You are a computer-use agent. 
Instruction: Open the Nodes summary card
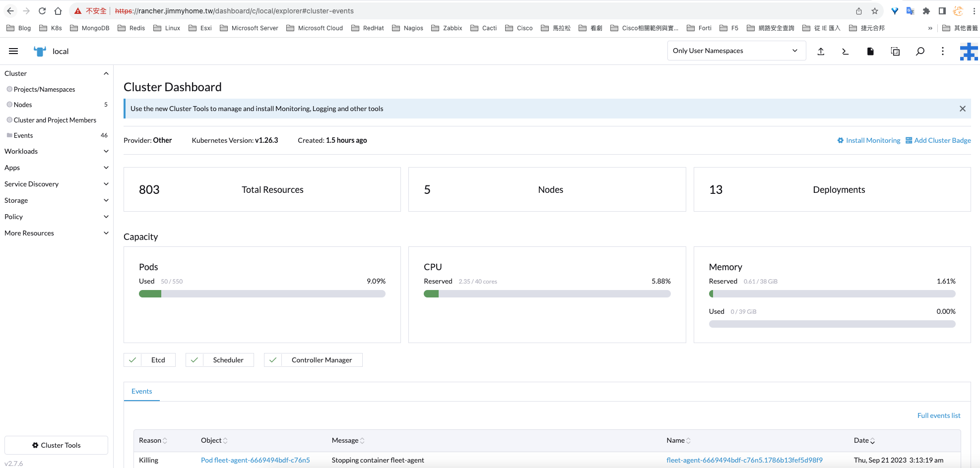(547, 189)
